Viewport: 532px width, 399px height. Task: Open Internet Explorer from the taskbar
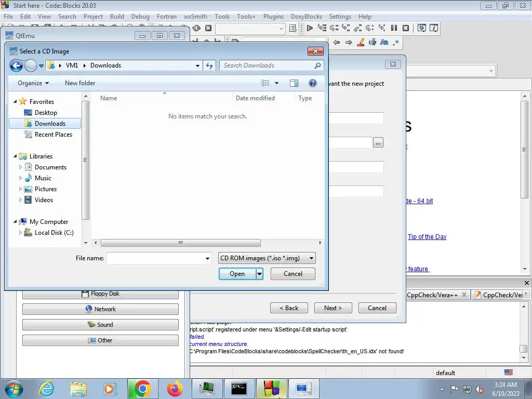coord(46,389)
